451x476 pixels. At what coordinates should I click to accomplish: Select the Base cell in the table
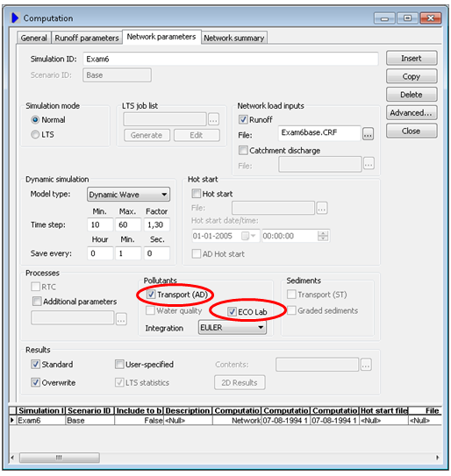90,421
